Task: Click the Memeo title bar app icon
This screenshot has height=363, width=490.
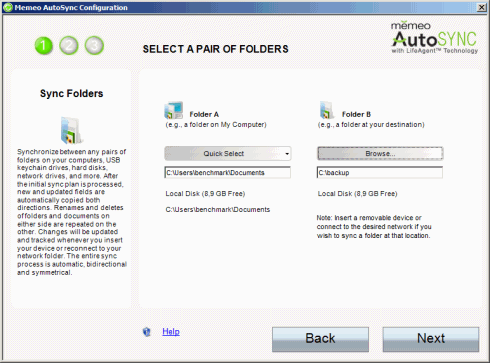Action: (x=7, y=7)
